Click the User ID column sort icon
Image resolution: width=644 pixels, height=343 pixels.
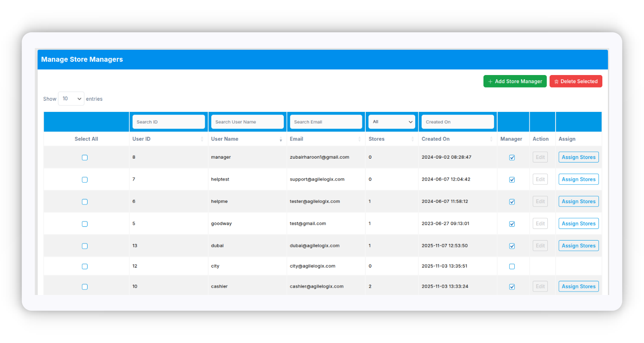pyautogui.click(x=202, y=139)
